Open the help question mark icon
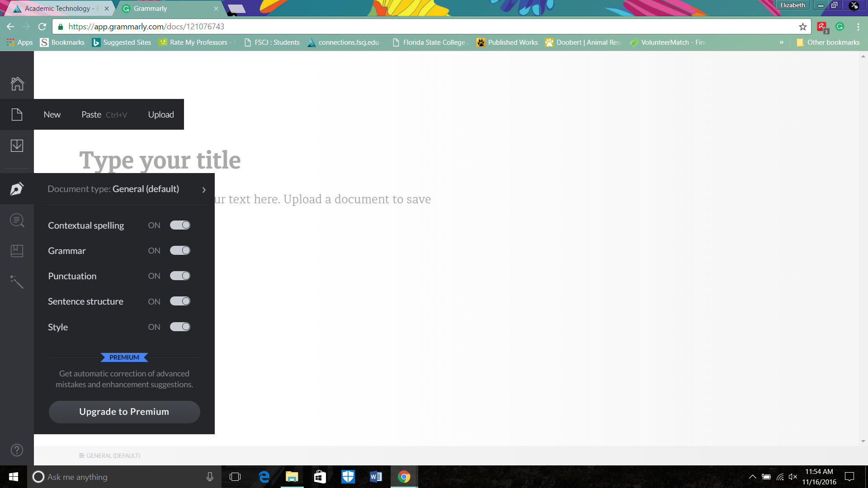 [x=17, y=450]
